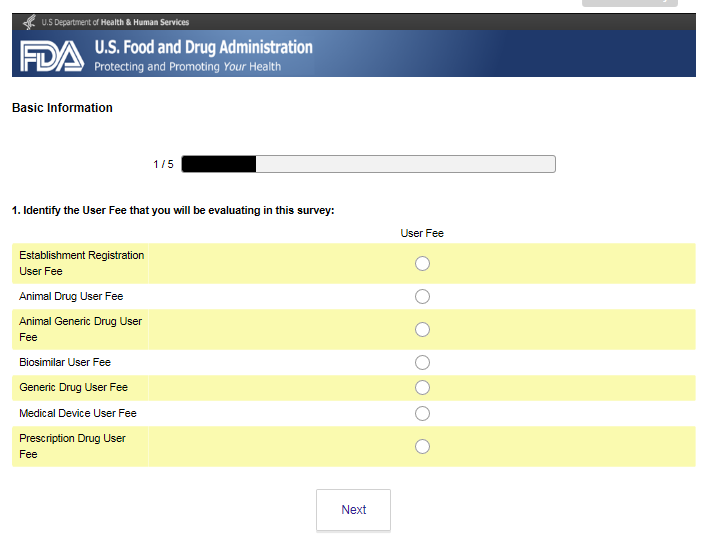Click the unfilled portion of the progress bar
Image resolution: width=711 pixels, height=557 pixels.
pos(405,164)
